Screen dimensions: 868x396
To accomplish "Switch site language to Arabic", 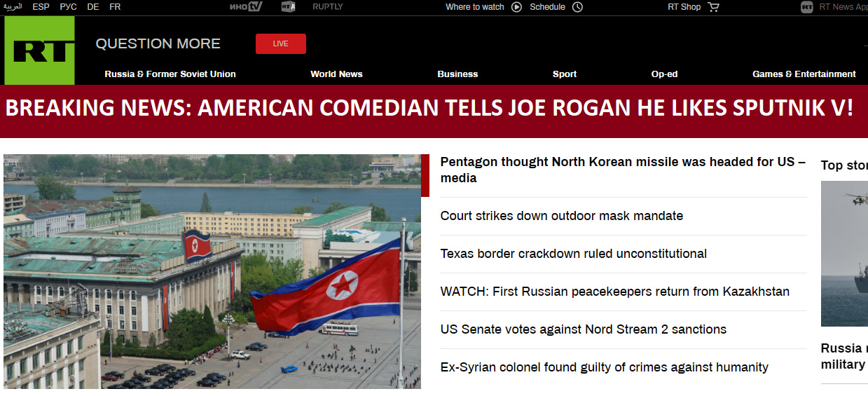I will point(13,7).
